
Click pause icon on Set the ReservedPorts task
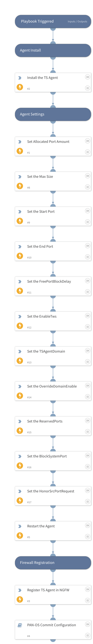click(x=87, y=431)
